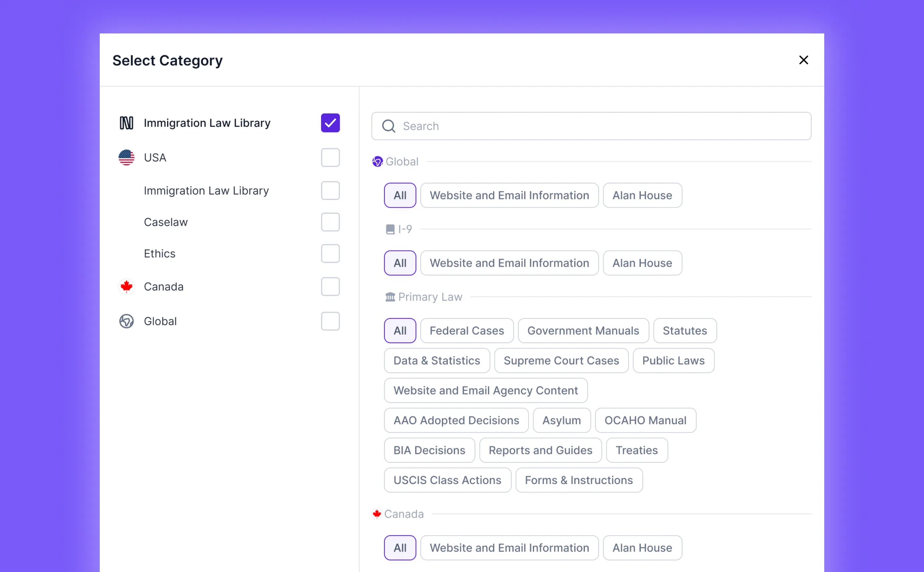Choose the Forms & Instructions chip
Screen dimensions: 924x572
pos(579,480)
